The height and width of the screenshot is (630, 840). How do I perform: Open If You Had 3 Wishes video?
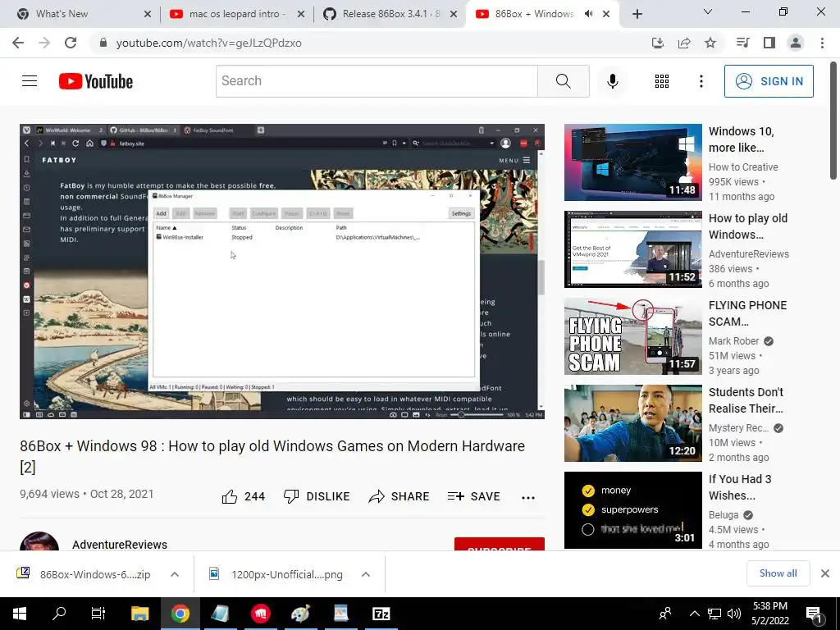pyautogui.click(x=632, y=510)
